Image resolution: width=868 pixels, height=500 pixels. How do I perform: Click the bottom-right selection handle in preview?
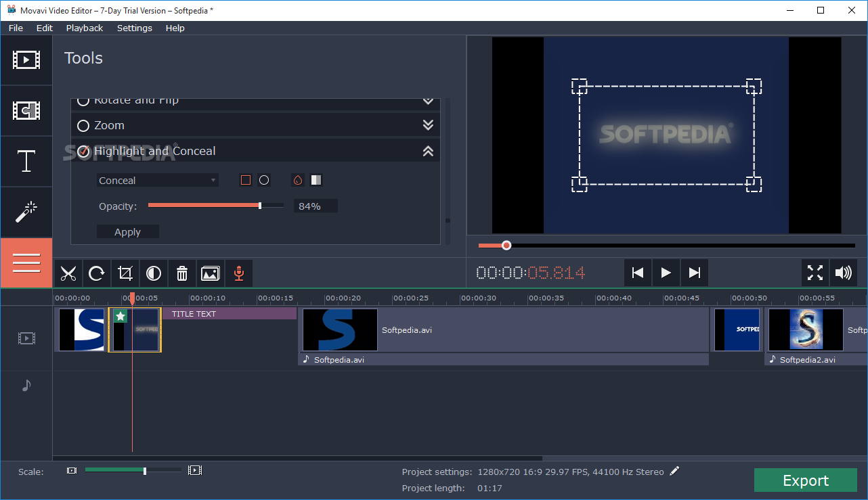click(x=754, y=184)
